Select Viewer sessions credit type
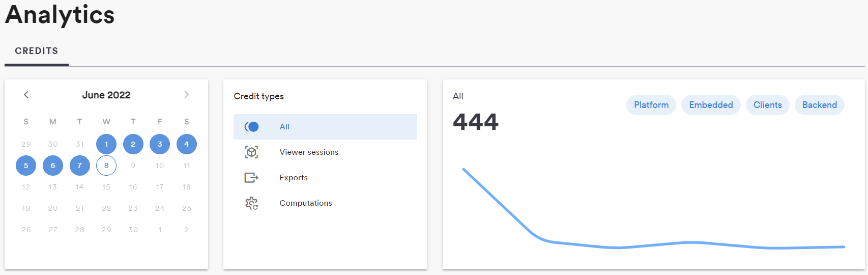This screenshot has width=868, height=275. pos(309,152)
